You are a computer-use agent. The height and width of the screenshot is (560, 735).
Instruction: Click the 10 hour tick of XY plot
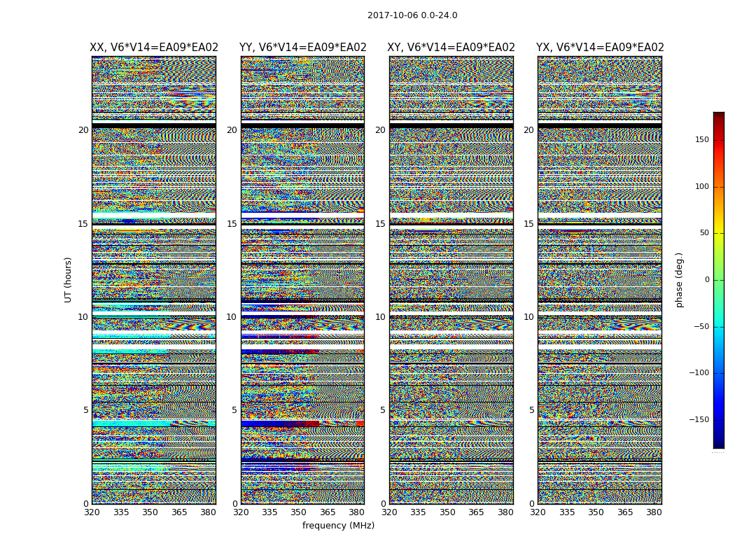[x=380, y=317]
